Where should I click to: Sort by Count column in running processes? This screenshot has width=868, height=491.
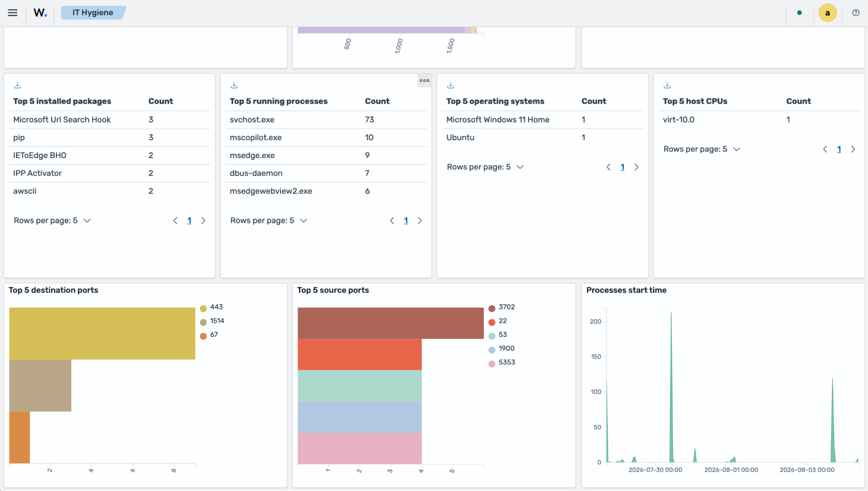point(377,101)
